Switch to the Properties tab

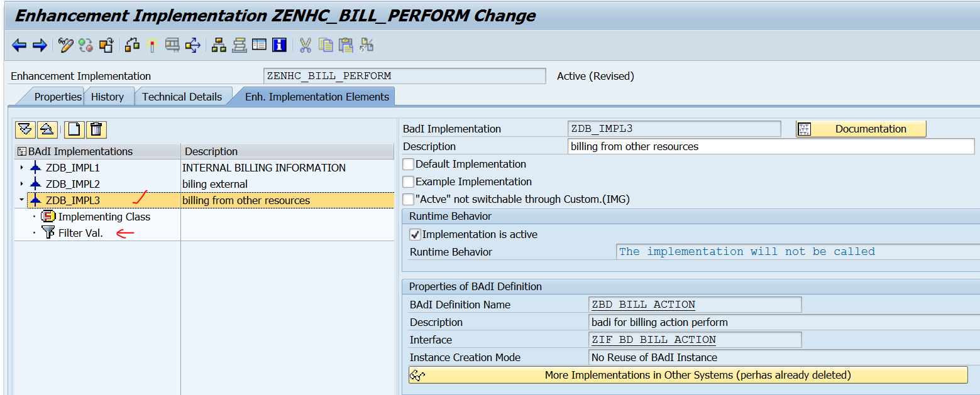click(58, 96)
